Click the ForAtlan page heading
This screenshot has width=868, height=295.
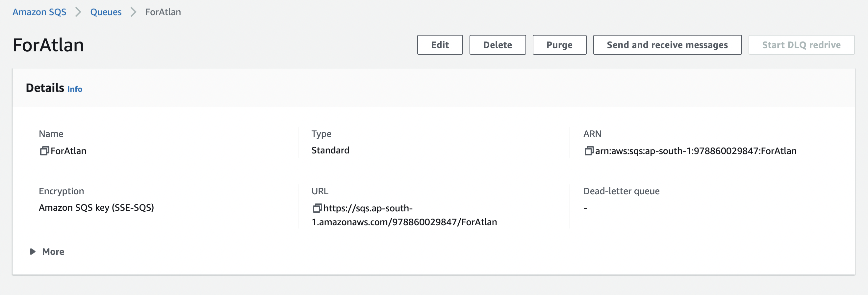pos(48,45)
